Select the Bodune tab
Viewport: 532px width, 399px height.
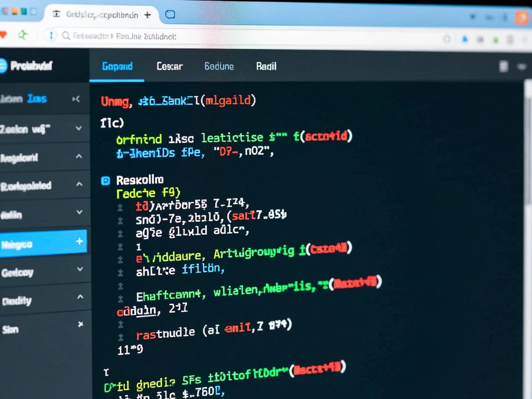[219, 66]
